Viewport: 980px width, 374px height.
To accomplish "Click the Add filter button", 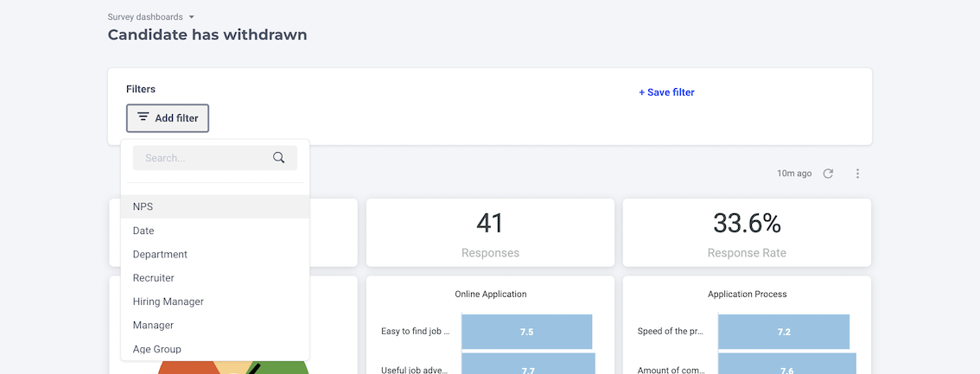I will point(168,118).
